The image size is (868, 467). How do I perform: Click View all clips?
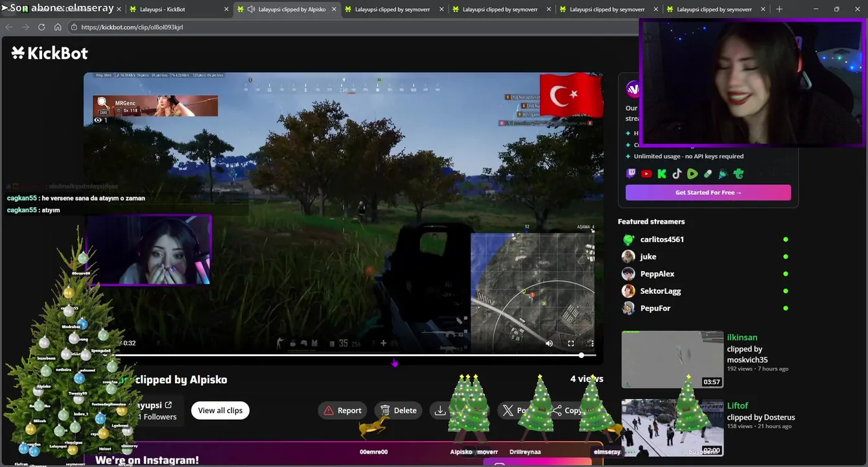tap(220, 411)
